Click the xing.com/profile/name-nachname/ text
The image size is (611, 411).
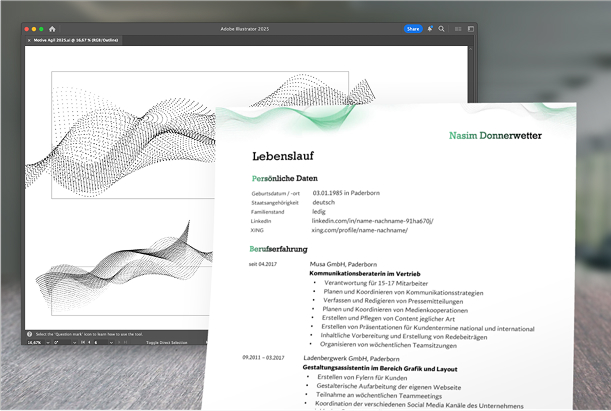(359, 230)
